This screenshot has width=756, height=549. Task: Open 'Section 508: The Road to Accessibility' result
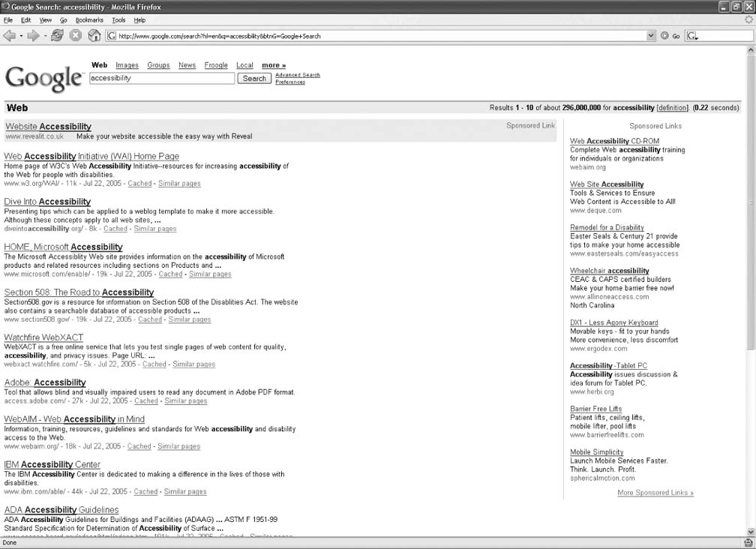pos(79,292)
